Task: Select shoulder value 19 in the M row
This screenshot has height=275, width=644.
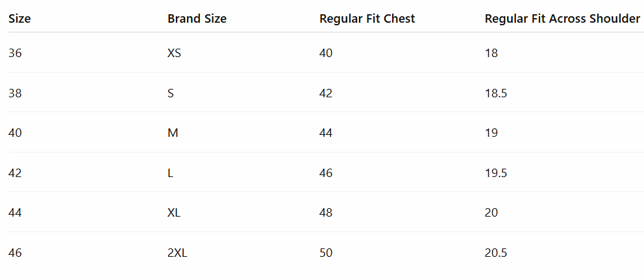Action: click(491, 133)
